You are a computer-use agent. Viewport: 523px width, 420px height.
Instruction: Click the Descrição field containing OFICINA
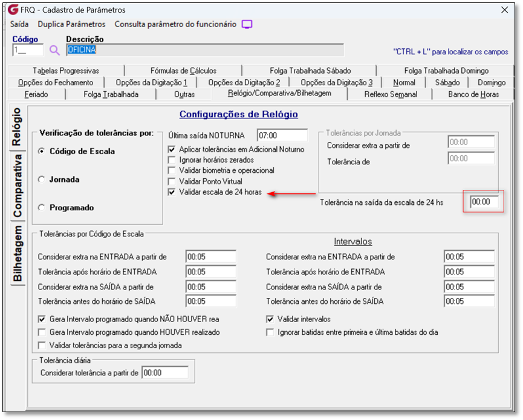[205, 50]
